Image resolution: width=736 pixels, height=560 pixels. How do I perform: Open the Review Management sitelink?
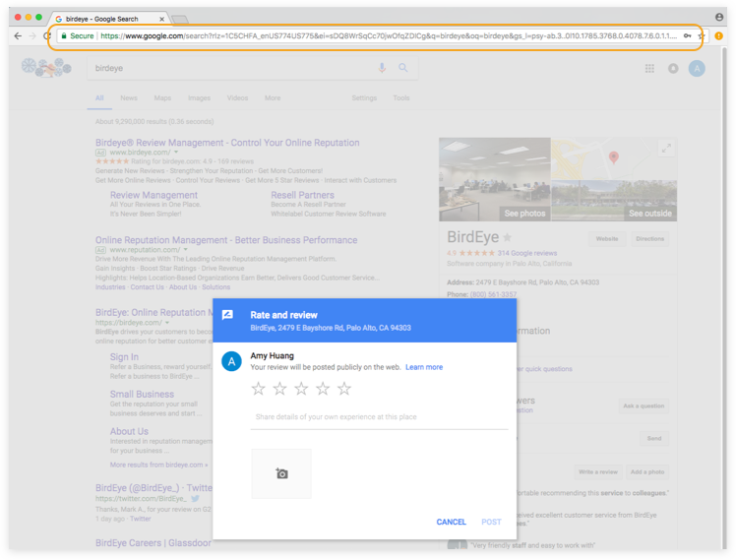click(x=153, y=195)
